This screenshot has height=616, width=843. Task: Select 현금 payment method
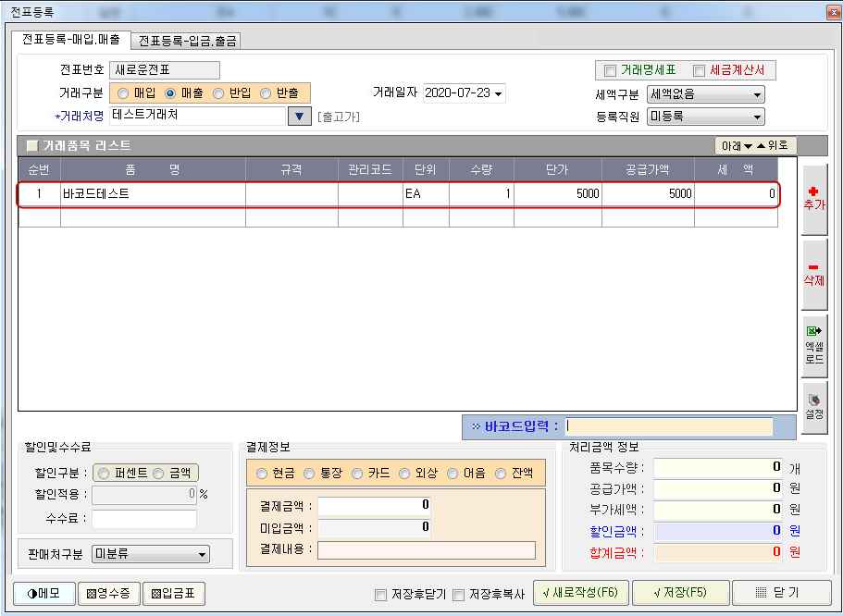[x=262, y=474]
